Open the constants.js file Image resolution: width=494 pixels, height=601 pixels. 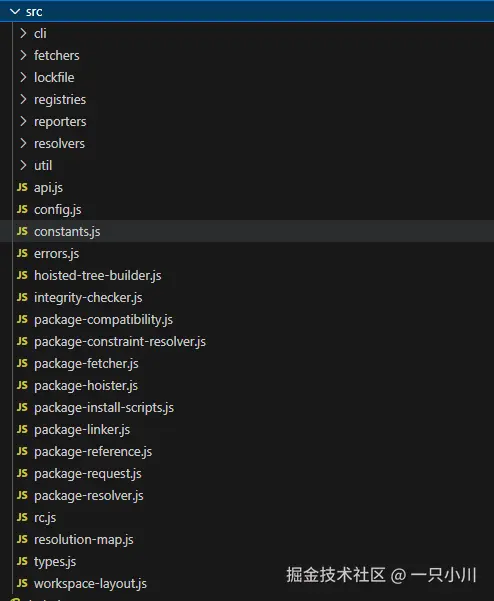pyautogui.click(x=67, y=232)
